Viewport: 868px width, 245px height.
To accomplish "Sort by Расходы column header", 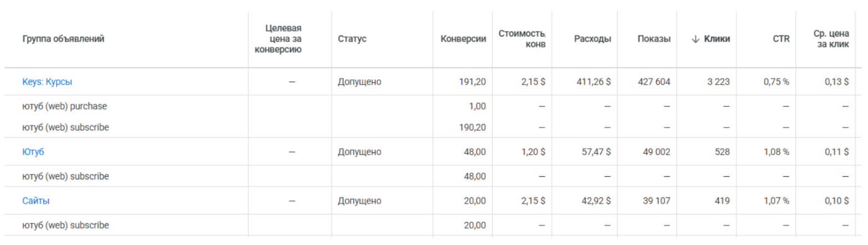I will pos(593,39).
